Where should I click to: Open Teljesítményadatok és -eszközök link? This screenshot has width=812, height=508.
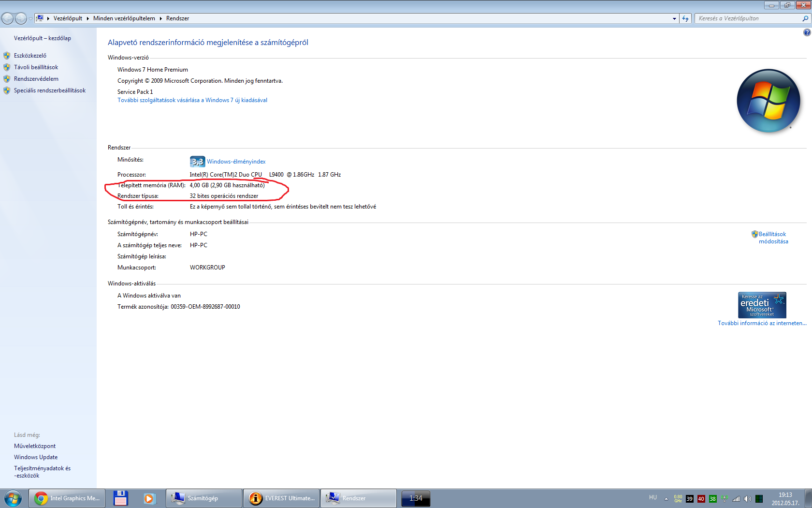[x=42, y=472]
